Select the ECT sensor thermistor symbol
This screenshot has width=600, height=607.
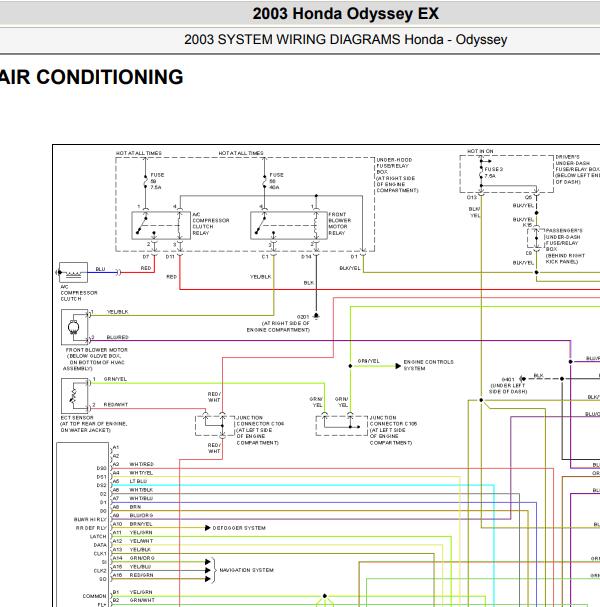point(74,396)
